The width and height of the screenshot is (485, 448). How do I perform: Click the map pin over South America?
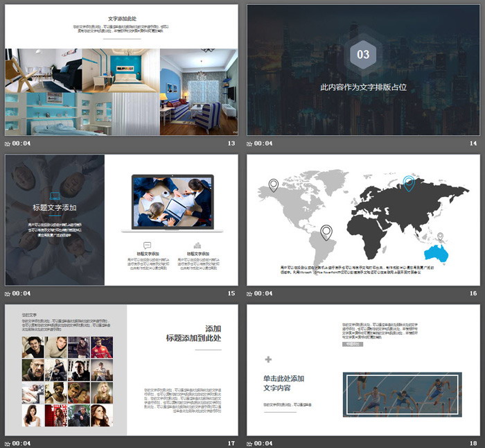(x=326, y=232)
